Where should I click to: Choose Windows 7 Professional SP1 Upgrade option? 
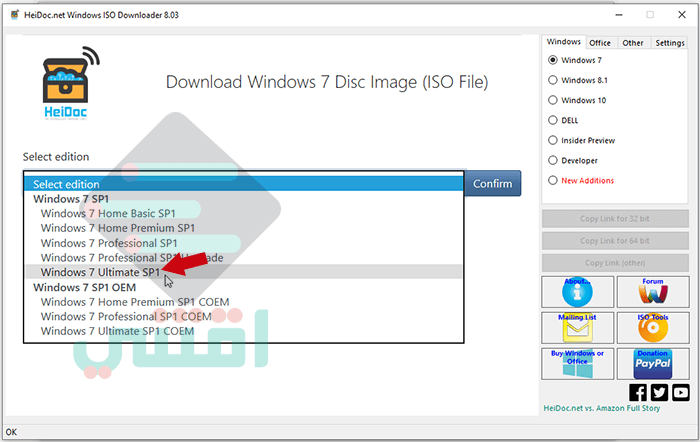point(244,258)
